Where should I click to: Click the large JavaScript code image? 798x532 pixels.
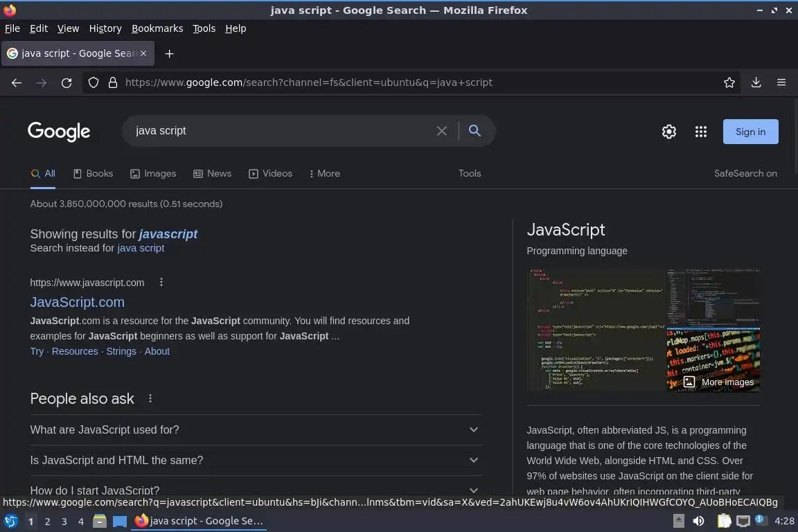coord(597,330)
